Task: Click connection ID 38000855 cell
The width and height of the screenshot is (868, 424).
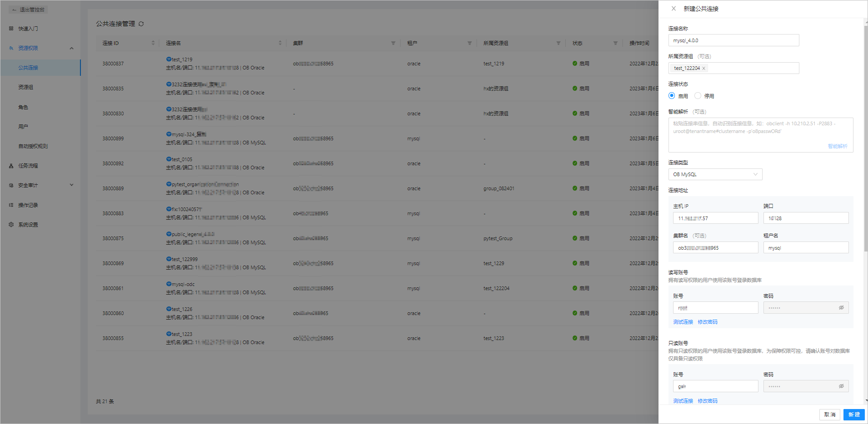Action: point(113,338)
